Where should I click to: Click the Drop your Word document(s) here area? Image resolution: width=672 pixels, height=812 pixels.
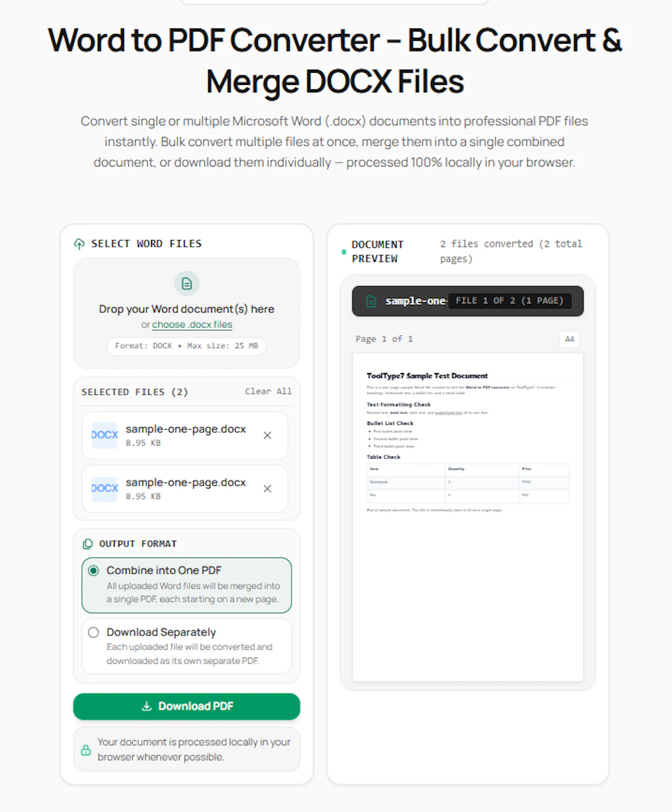coord(186,313)
